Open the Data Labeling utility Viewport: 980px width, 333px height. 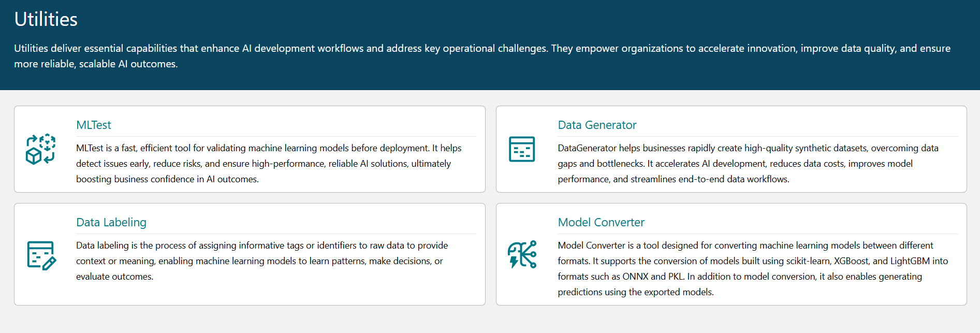[x=111, y=222]
